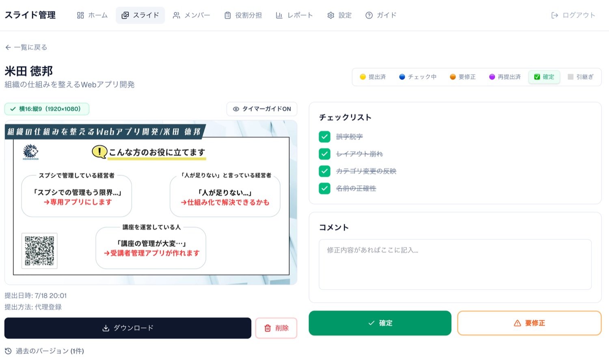This screenshot has width=609, height=364.
Task: Click the comment text area
Action: pos(455,265)
